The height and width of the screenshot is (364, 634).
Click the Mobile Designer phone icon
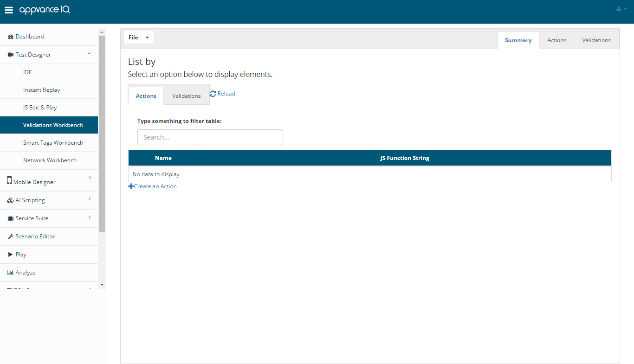tap(9, 180)
